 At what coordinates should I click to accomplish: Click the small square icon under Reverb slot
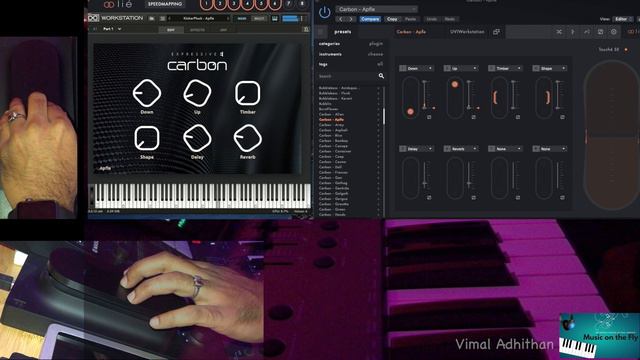click(473, 198)
